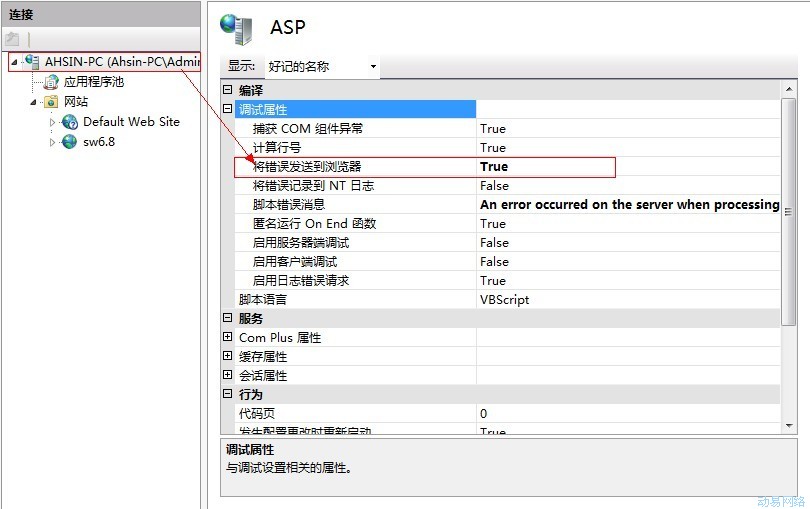Screen dimensions: 810x509
Task: Expand the Com Plus 属性 group
Action: (228, 338)
